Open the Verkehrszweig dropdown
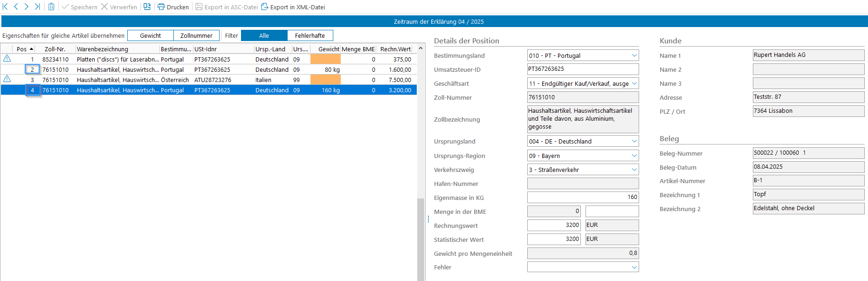The height and width of the screenshot is (281, 868). pos(634,170)
